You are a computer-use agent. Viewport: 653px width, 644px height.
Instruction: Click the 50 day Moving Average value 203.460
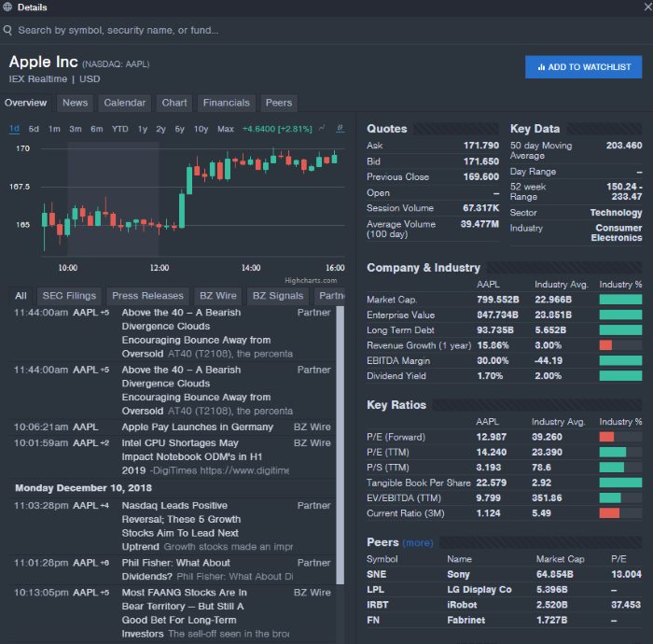click(x=624, y=146)
